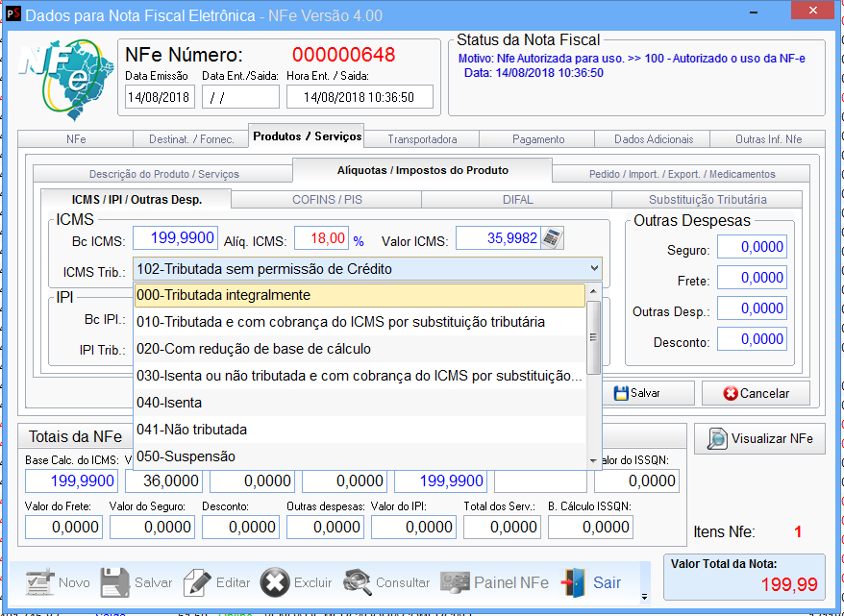844x616 pixels.
Task: Click the Editar pencil icon
Action: (197, 582)
